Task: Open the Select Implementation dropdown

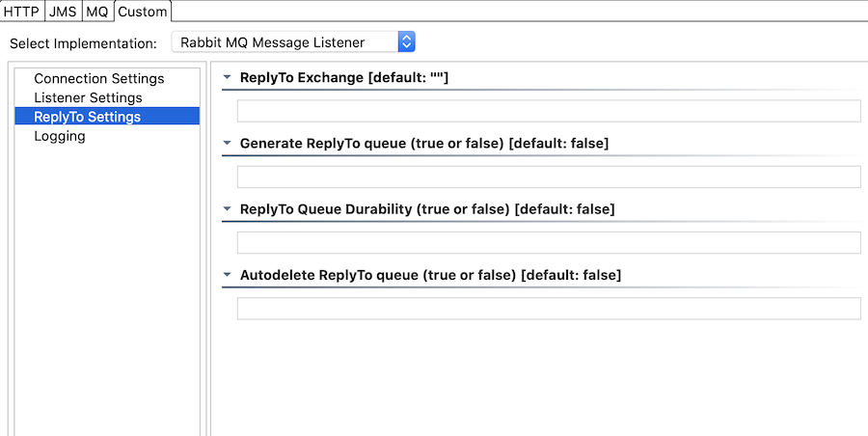Action: pyautogui.click(x=293, y=42)
